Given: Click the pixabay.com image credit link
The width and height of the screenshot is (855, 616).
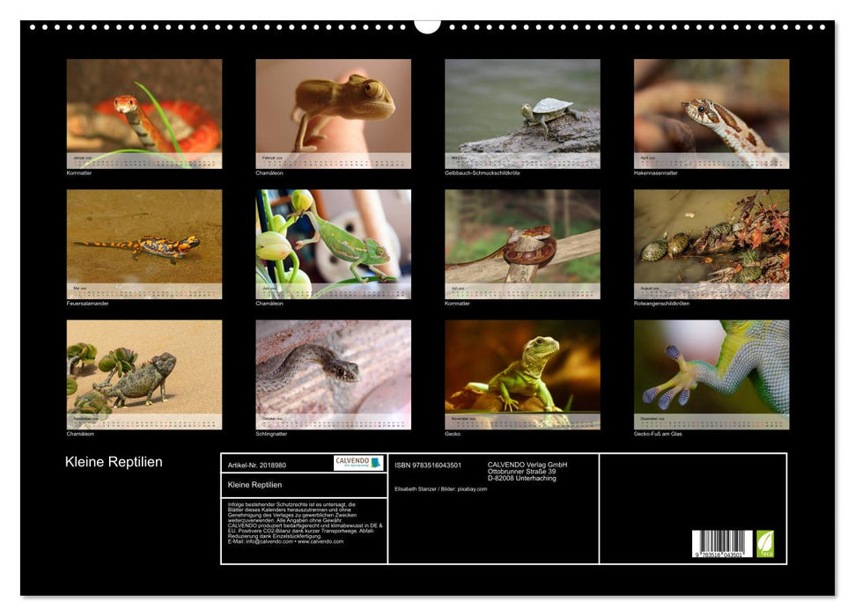Looking at the screenshot, I should pos(472,488).
